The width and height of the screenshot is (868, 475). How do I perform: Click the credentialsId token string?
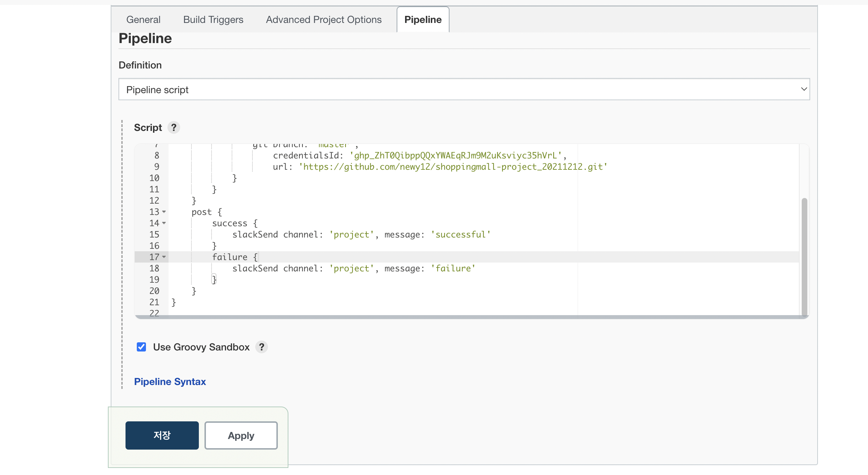click(x=456, y=155)
